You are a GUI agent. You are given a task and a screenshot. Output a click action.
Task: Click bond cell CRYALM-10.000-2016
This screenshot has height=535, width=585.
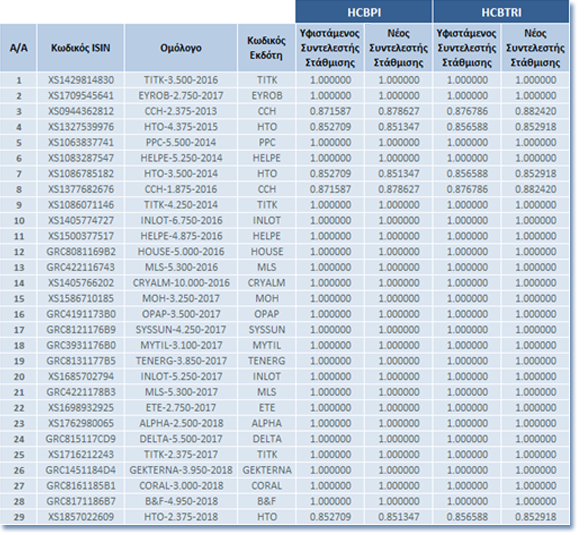click(181, 283)
